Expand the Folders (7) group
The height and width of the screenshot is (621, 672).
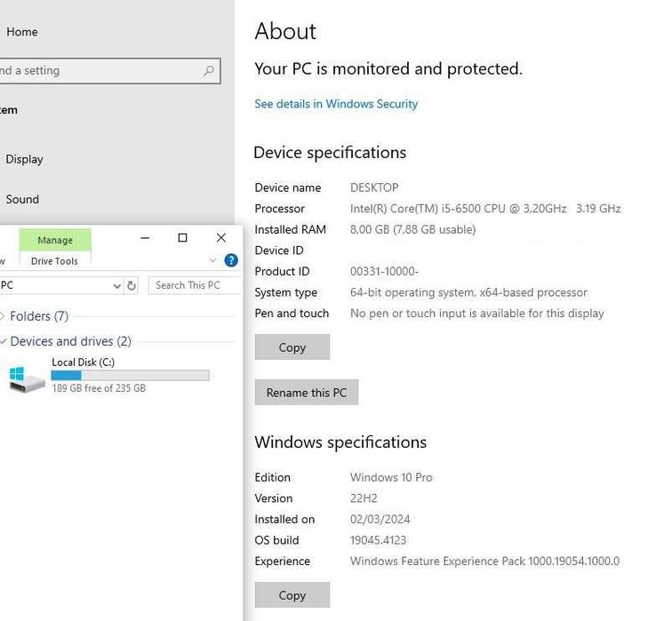point(4,316)
